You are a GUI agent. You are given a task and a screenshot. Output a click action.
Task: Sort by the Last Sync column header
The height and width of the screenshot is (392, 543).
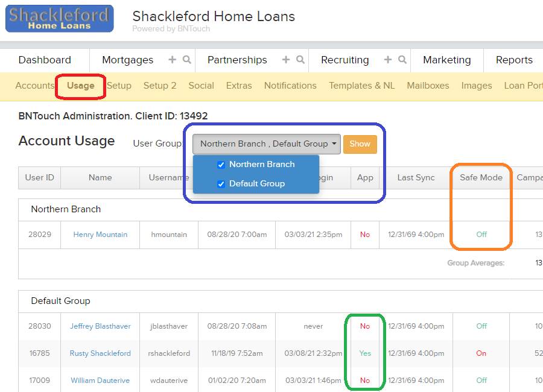416,178
